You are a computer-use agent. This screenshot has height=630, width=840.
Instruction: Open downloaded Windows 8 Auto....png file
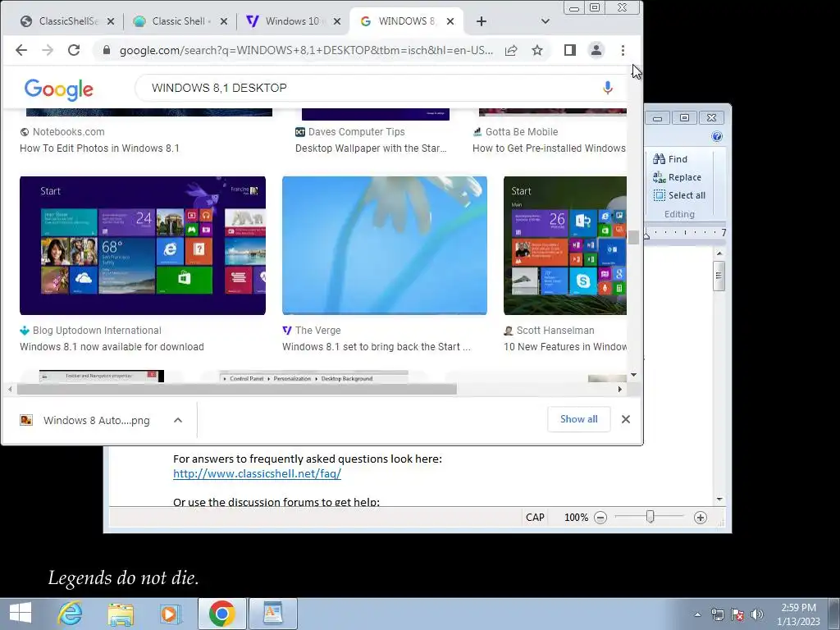click(x=85, y=421)
